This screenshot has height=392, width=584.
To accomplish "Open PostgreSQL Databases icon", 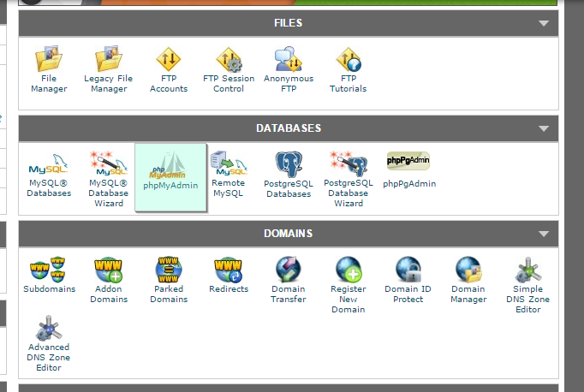I will tap(289, 163).
